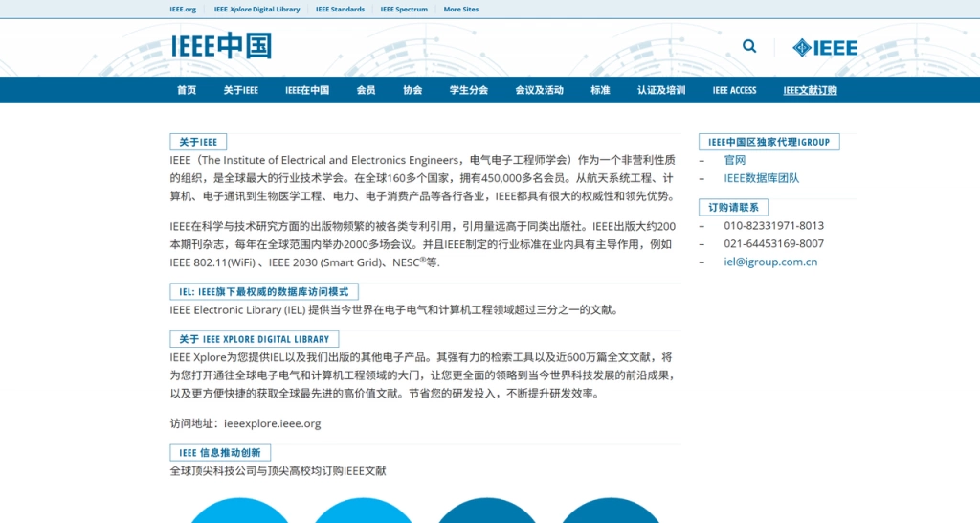Click the IEL: IEEE旗下最权威的数据库访问模式 heading

(264, 291)
